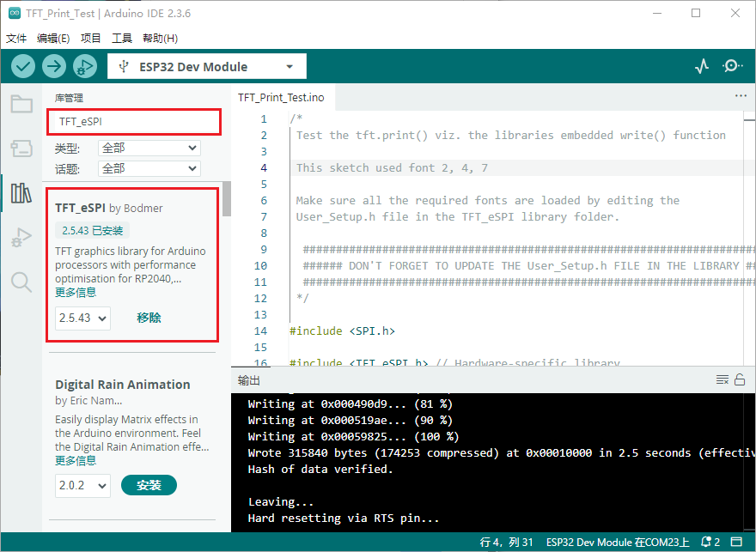This screenshot has height=552, width=756.
Task: Click the library list scrollbar thumb
Action: [227, 199]
